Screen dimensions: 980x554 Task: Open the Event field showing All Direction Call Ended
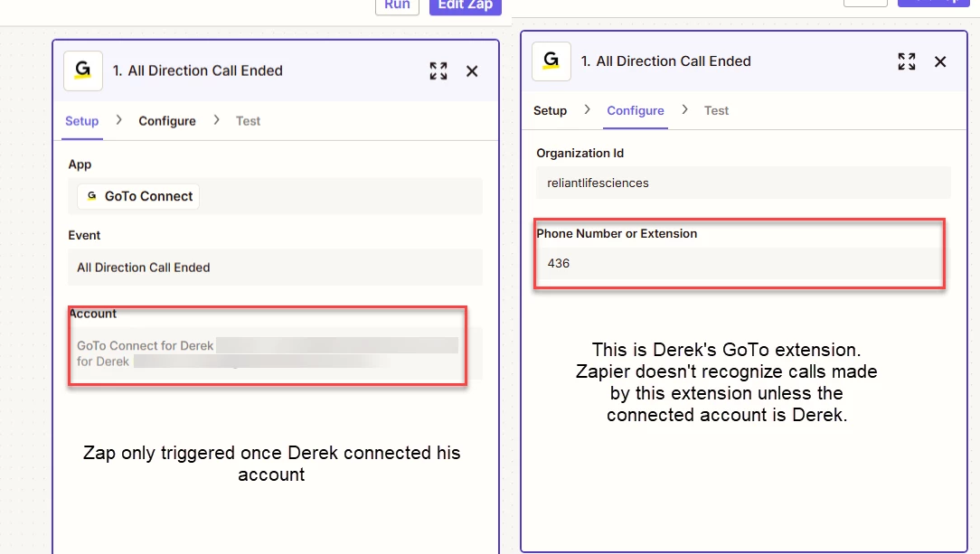click(275, 268)
